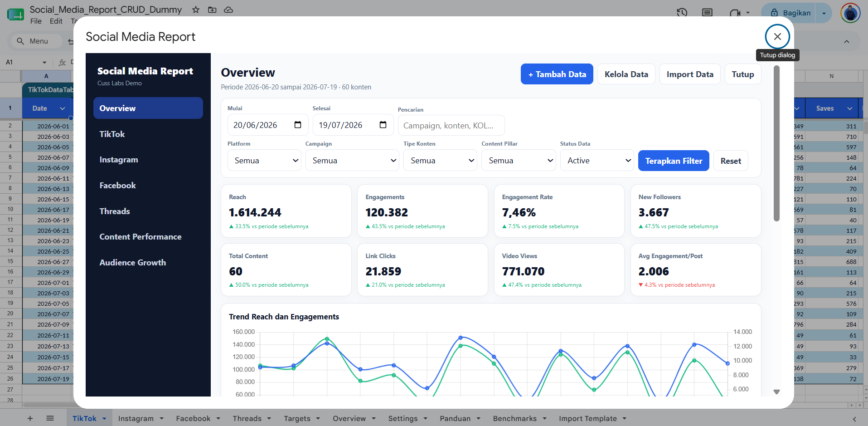This screenshot has width=868, height=426.
Task: Click the move to folder icon
Action: [212, 10]
